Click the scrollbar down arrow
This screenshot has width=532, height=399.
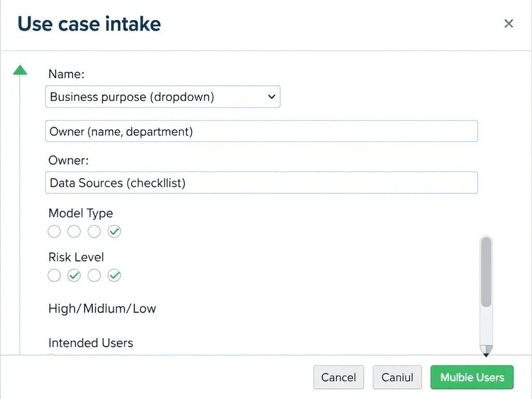click(x=486, y=351)
